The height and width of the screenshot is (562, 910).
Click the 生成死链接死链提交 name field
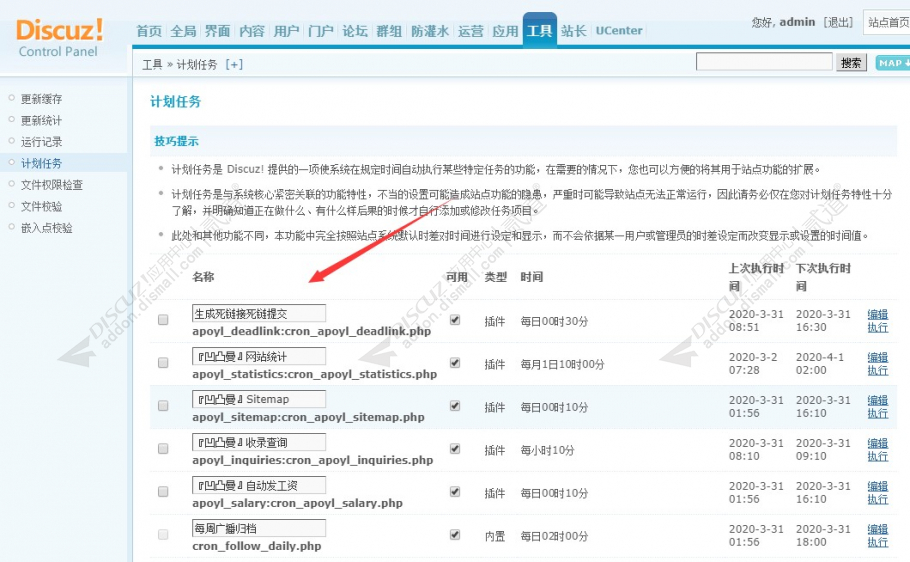[x=259, y=314]
